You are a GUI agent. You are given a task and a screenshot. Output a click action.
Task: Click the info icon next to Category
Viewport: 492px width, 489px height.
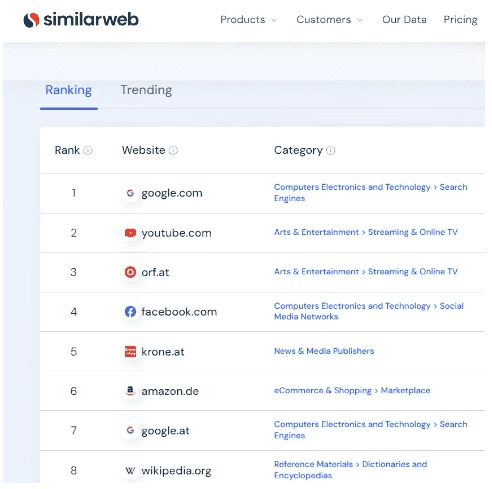[x=331, y=151]
